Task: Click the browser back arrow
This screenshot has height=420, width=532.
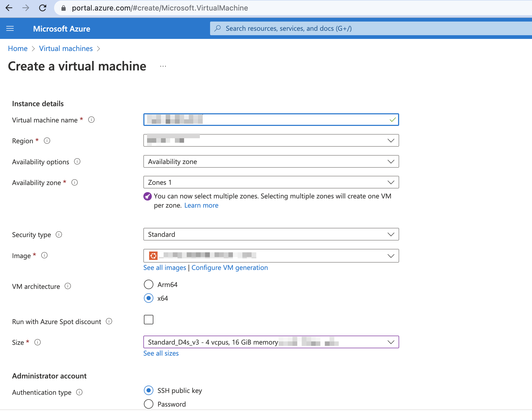Action: click(9, 8)
